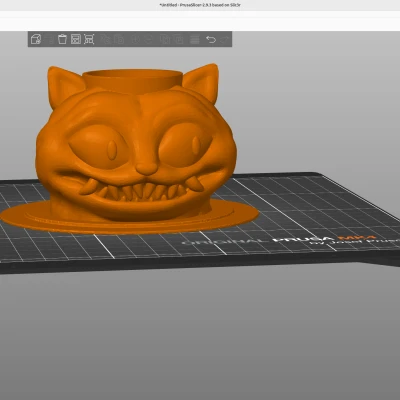This screenshot has height=400, width=400.
Task: Click the greyed-out Split to objects icon
Action: pos(165,39)
